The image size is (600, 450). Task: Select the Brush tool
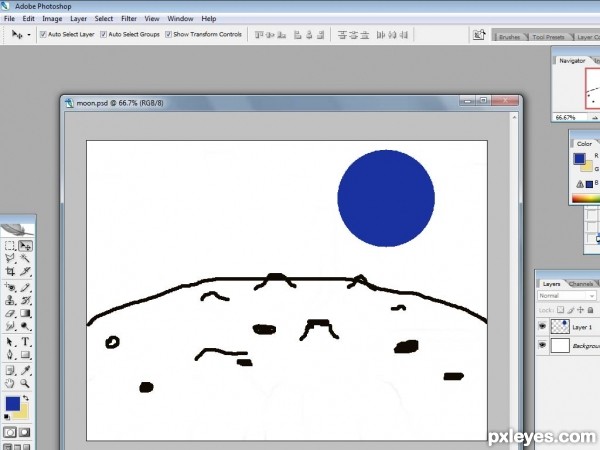point(25,287)
